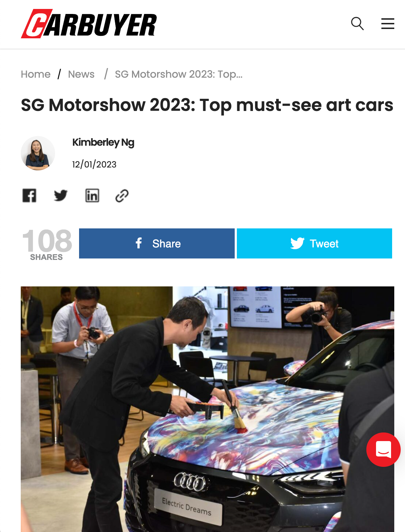Open the hamburger navigation menu
Screen dimensions: 405x532
[387, 24]
